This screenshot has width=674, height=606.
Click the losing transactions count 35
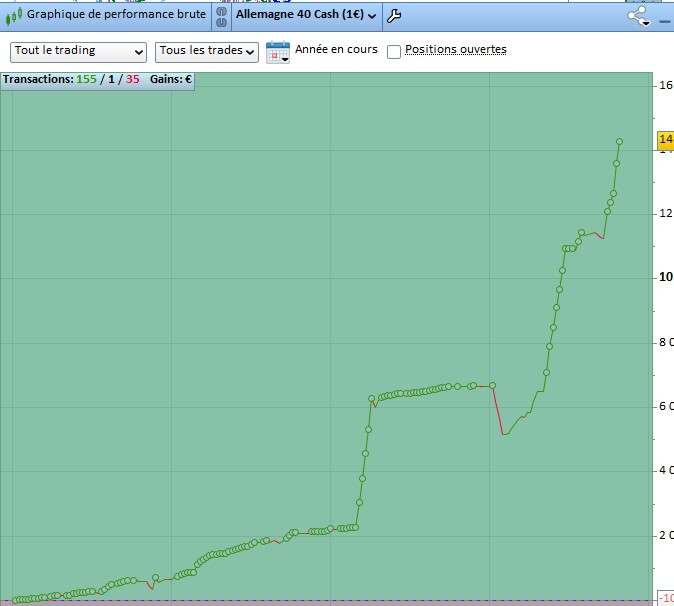[x=133, y=79]
